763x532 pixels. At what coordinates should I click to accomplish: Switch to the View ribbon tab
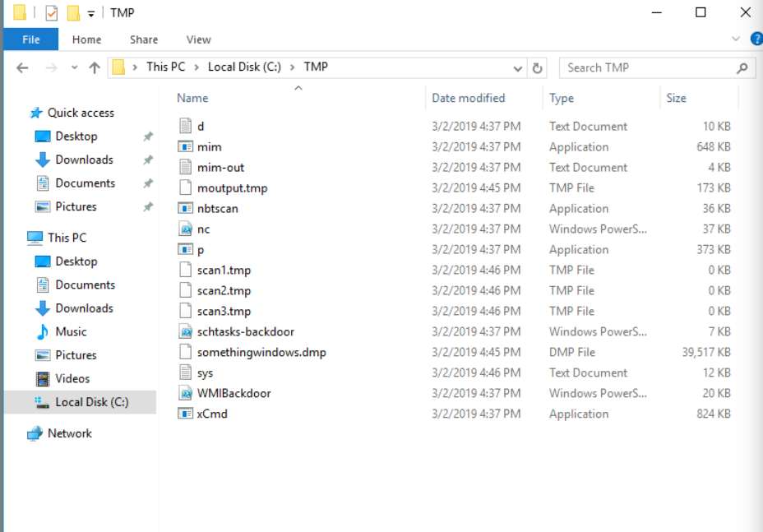pyautogui.click(x=198, y=39)
